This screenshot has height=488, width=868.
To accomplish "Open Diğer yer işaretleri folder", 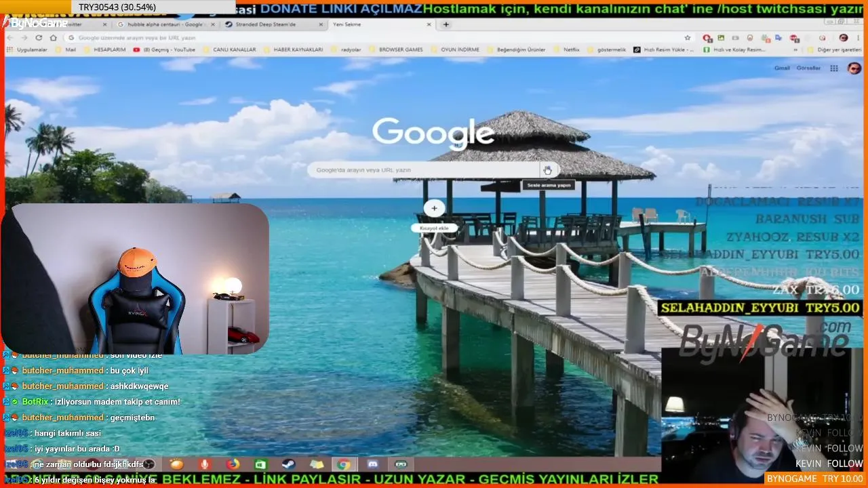I will (x=833, y=50).
